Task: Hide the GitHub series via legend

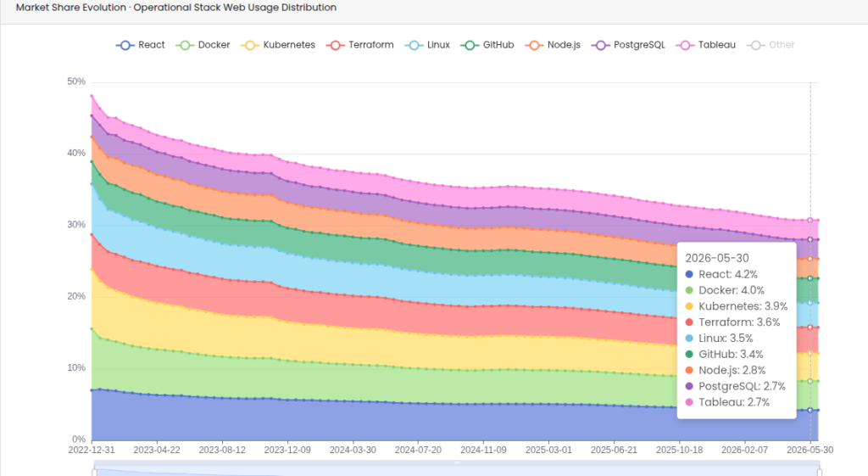Action: (x=487, y=45)
